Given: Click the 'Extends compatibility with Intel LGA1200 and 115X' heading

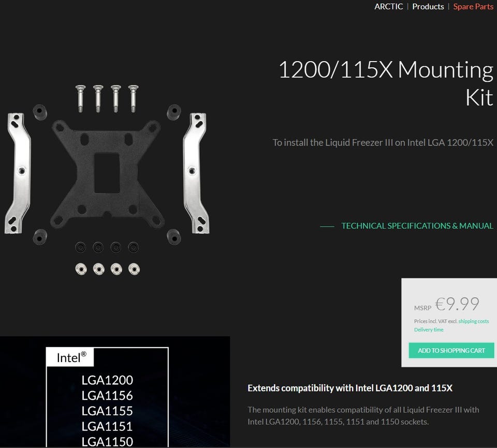Looking at the screenshot, I should [350, 388].
